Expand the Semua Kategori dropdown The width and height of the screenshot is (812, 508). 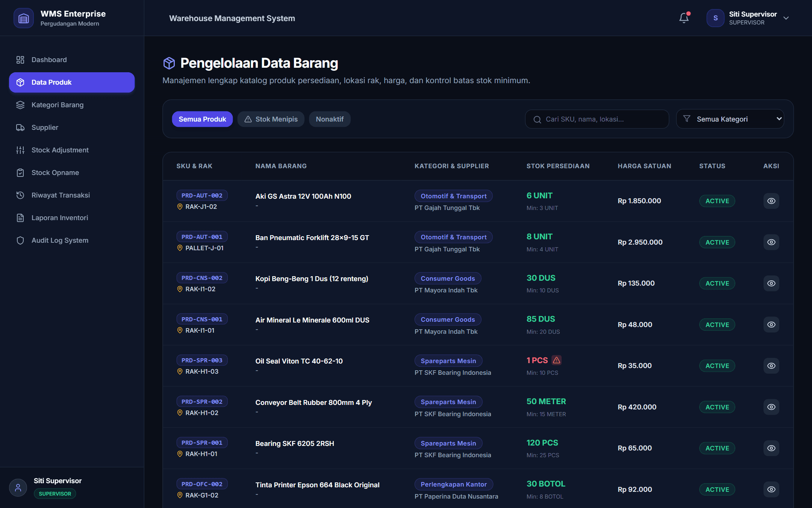tap(730, 119)
